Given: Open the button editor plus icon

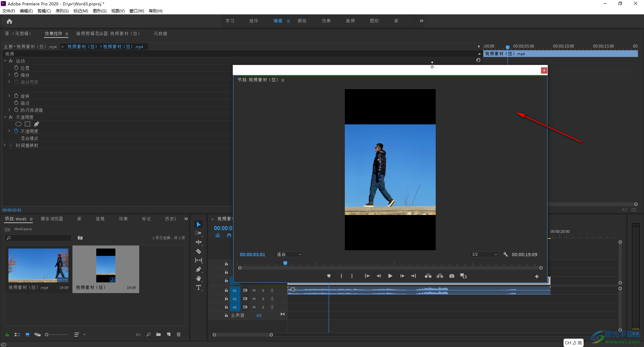Looking at the screenshot, I should [537, 276].
